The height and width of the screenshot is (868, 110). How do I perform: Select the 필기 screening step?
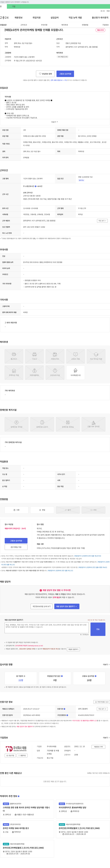(x=68, y=510)
